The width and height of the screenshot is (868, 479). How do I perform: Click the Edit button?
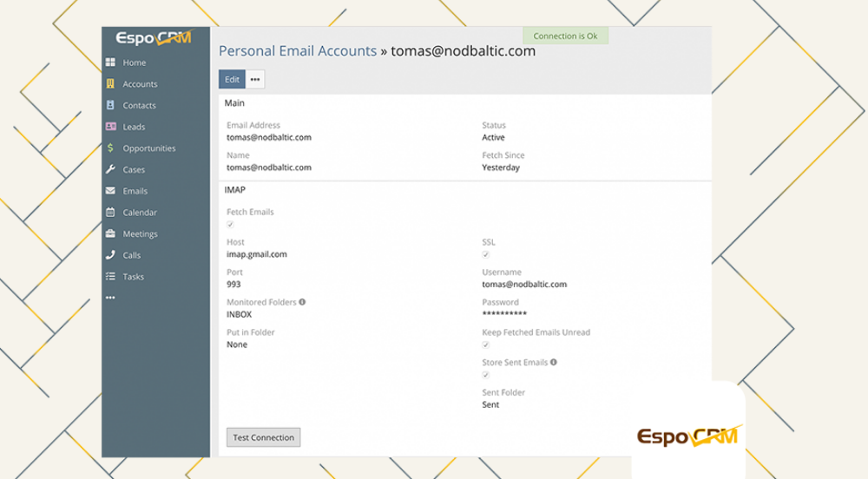pyautogui.click(x=232, y=79)
